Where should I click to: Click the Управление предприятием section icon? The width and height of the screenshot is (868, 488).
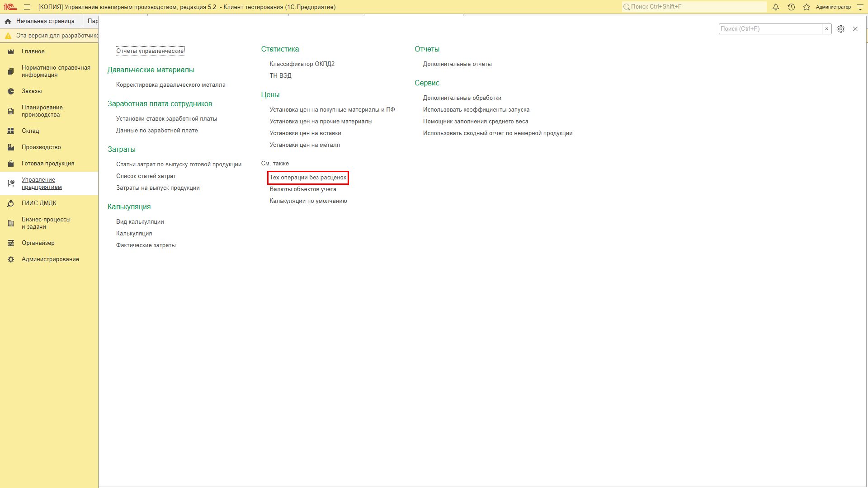click(x=11, y=183)
